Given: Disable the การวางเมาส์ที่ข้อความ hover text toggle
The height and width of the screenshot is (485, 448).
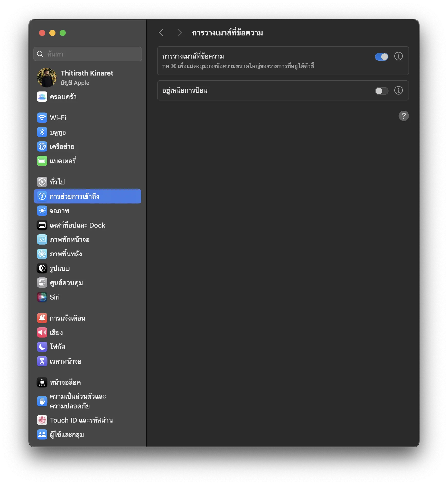Looking at the screenshot, I should click(x=381, y=57).
